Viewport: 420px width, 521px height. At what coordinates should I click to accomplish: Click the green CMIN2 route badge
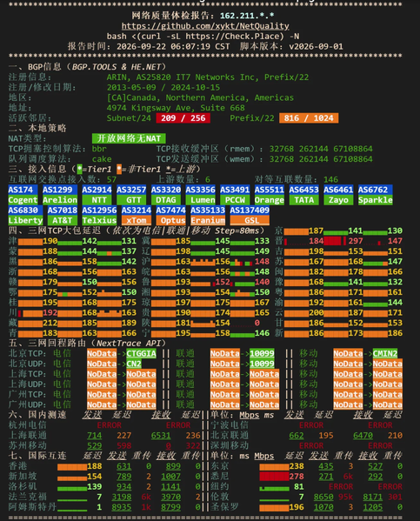point(385,353)
